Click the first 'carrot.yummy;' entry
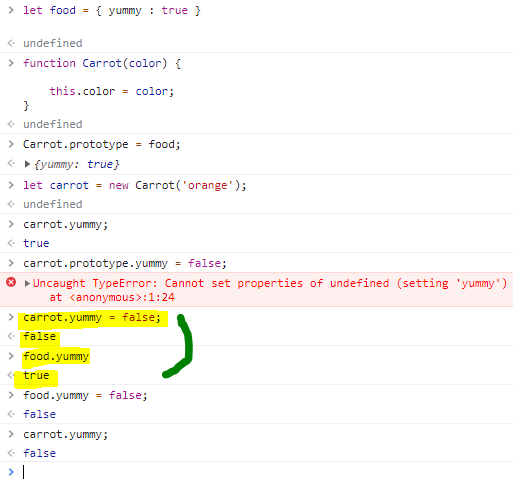This screenshot has width=513, height=487. (65, 224)
